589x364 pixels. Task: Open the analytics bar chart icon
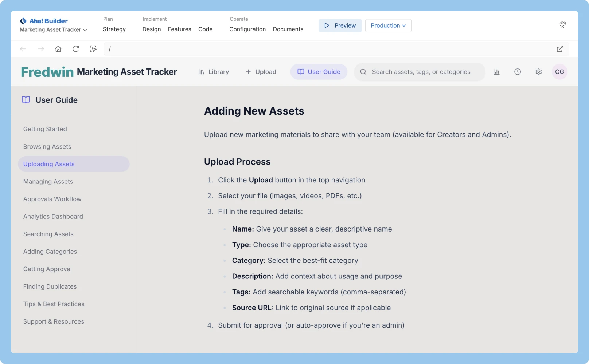click(x=496, y=72)
